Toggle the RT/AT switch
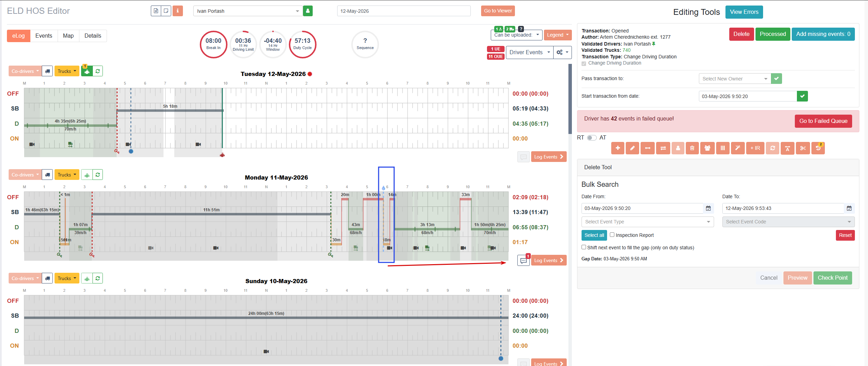This screenshot has height=366, width=868. [x=592, y=138]
